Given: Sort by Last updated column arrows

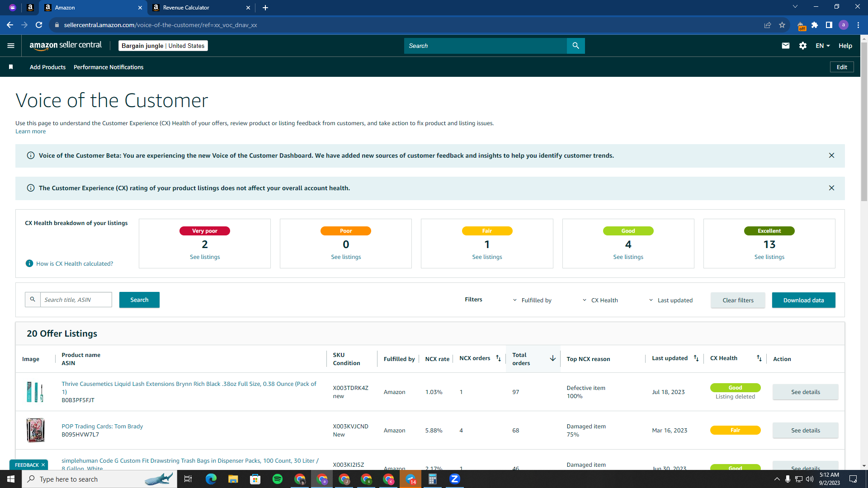Looking at the screenshot, I should point(696,358).
